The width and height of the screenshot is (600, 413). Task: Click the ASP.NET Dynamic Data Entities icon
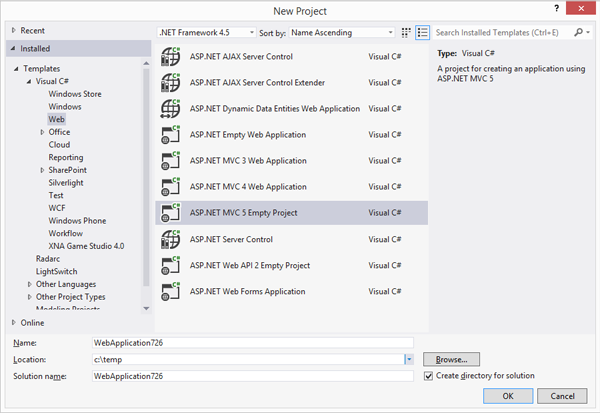click(170, 109)
